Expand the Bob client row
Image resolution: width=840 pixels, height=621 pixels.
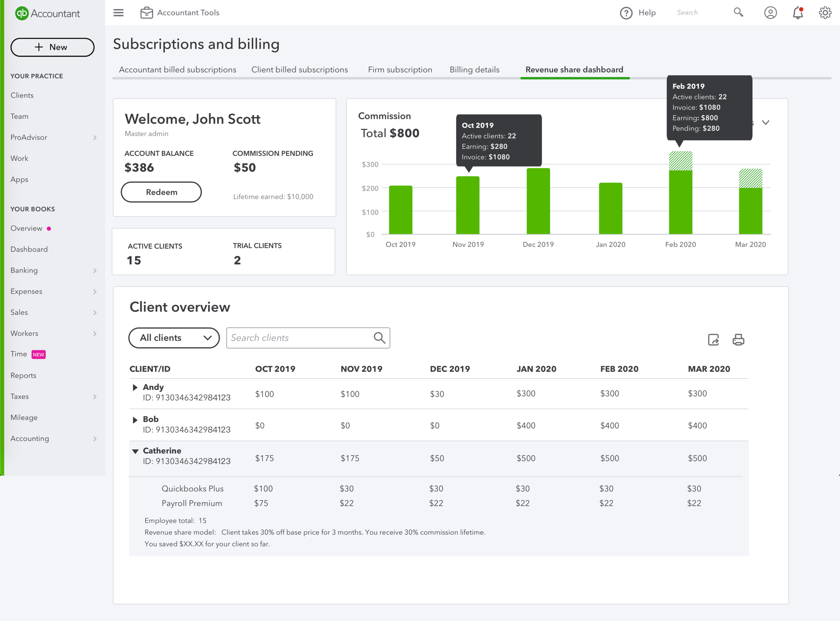tap(135, 420)
